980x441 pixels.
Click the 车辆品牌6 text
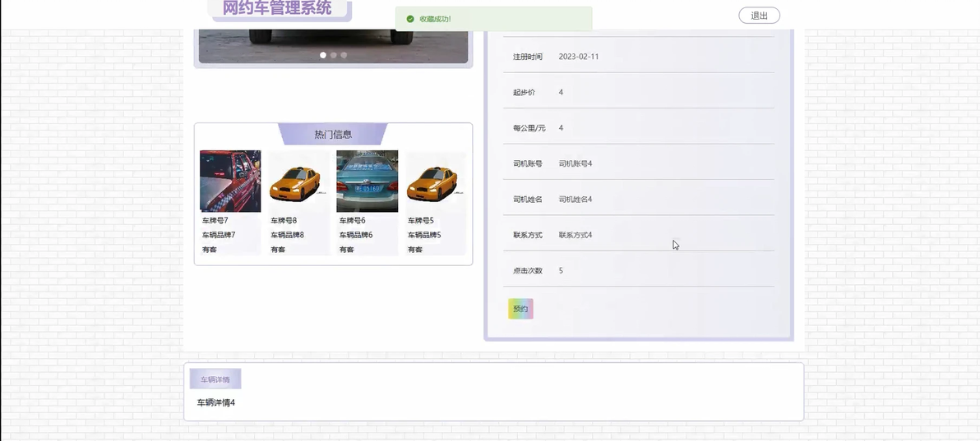[356, 235]
